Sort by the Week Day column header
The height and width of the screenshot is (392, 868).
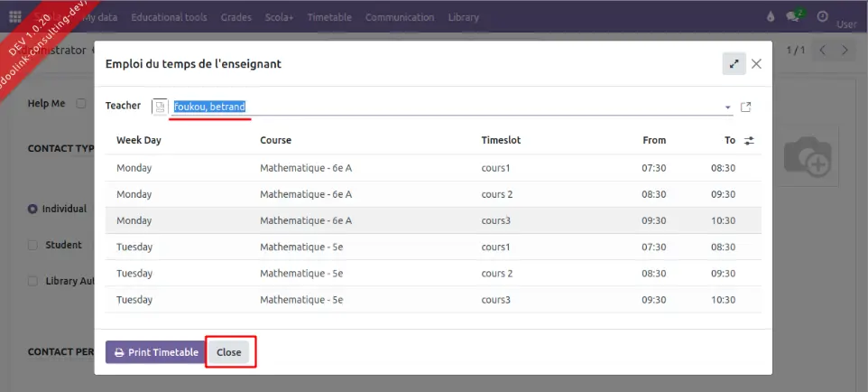pos(139,140)
